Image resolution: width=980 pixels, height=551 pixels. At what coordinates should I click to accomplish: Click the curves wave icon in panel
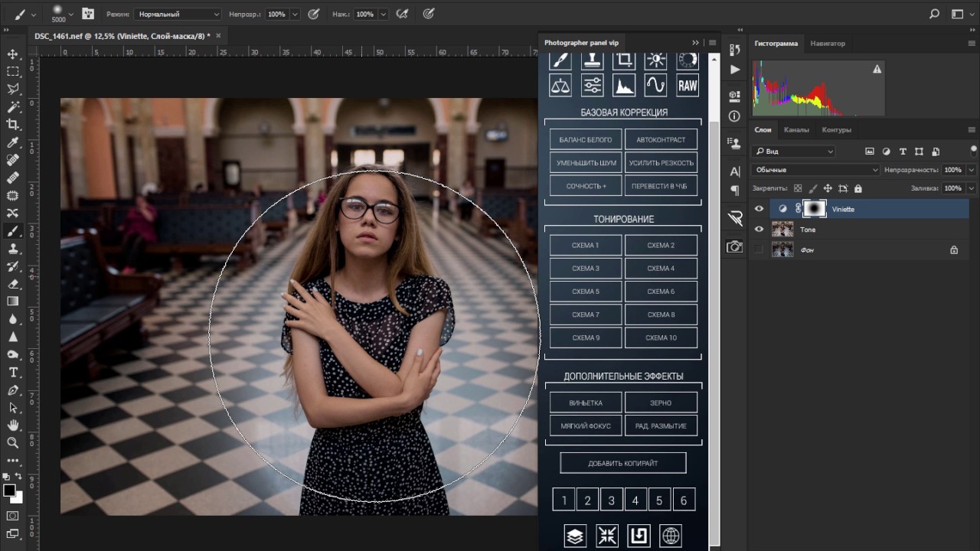(x=655, y=86)
